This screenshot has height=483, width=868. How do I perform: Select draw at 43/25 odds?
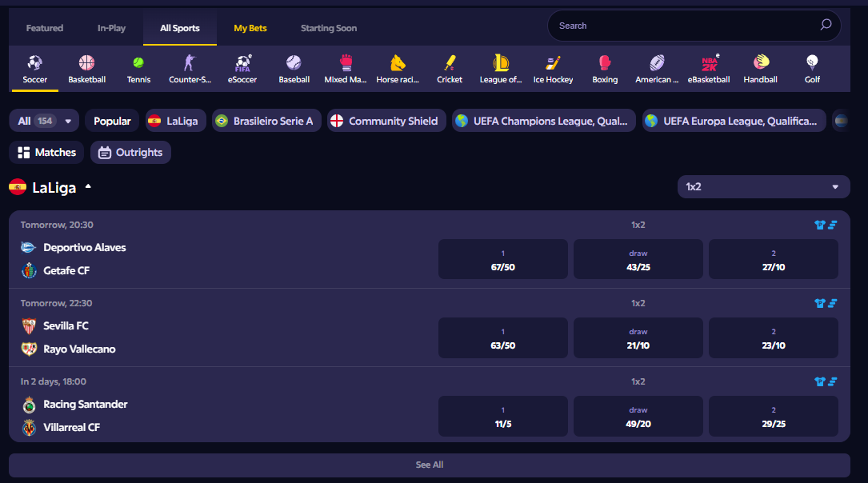(x=638, y=259)
